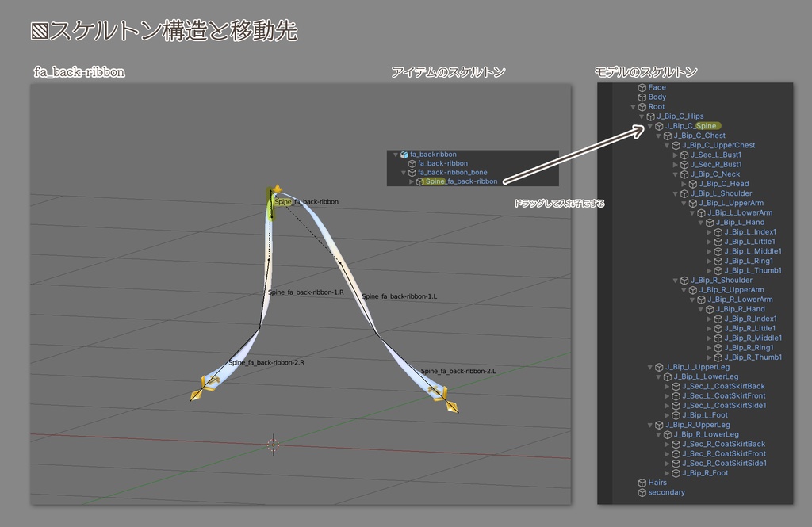Click the cube icon of J_Bip_C_Head

693,184
